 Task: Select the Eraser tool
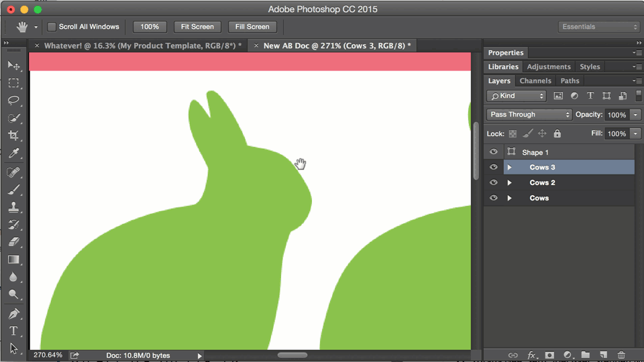[13, 242]
